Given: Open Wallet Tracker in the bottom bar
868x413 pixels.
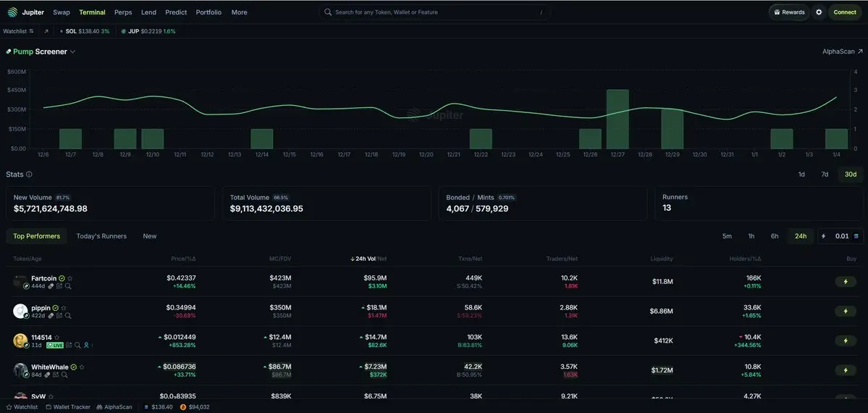Looking at the screenshot, I should pos(68,407).
